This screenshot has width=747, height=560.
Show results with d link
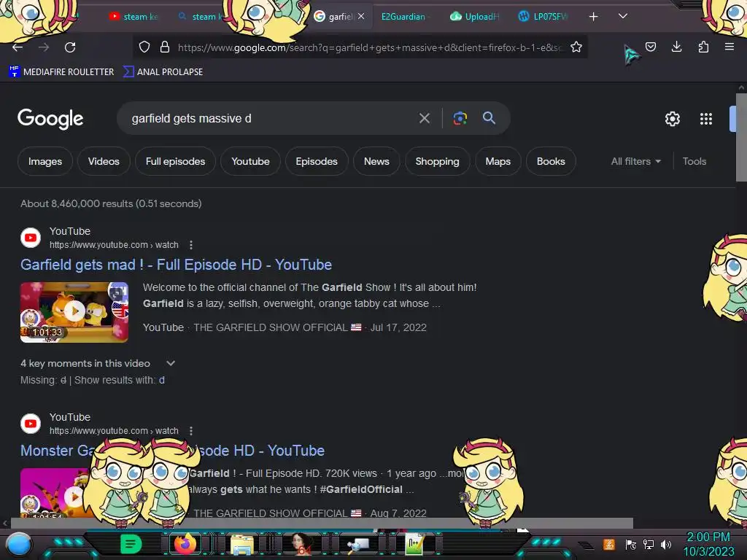(x=162, y=380)
